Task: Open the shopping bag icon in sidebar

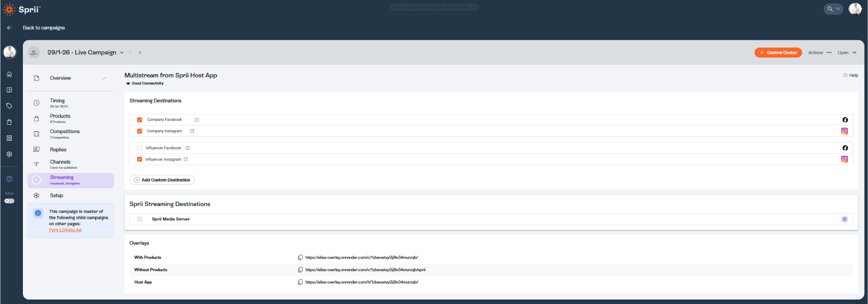Action: coord(9,122)
